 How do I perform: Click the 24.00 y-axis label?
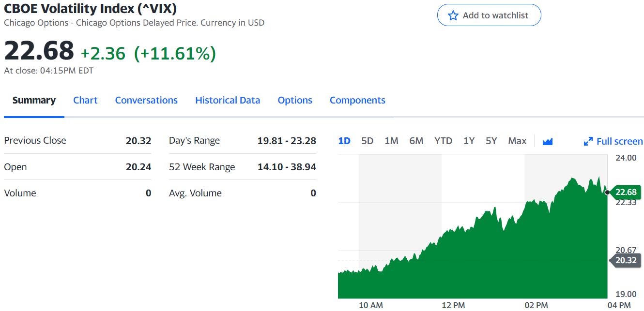pyautogui.click(x=626, y=157)
